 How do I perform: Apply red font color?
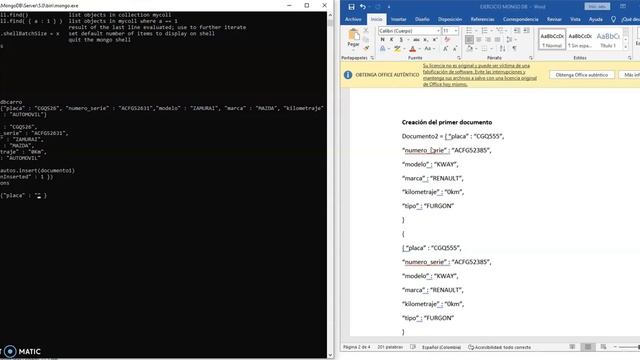point(413,49)
